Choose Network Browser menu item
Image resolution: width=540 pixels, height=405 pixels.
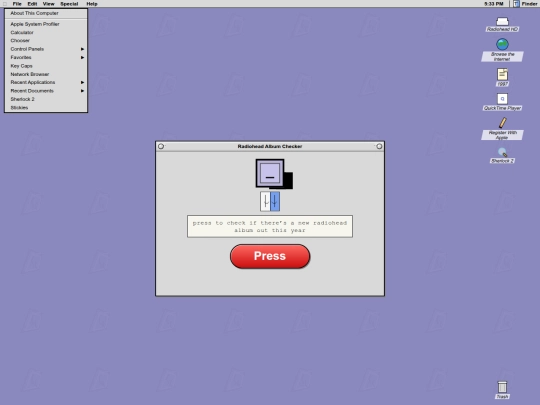pos(46,74)
